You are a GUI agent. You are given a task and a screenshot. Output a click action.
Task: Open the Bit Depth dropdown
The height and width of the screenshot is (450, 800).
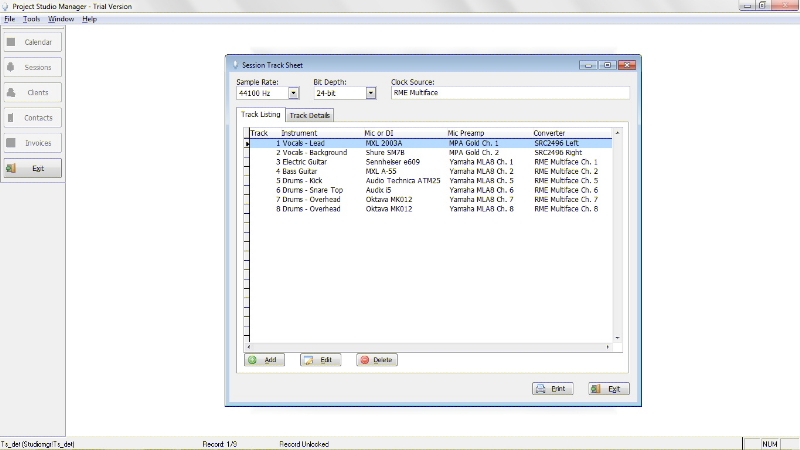[370, 93]
